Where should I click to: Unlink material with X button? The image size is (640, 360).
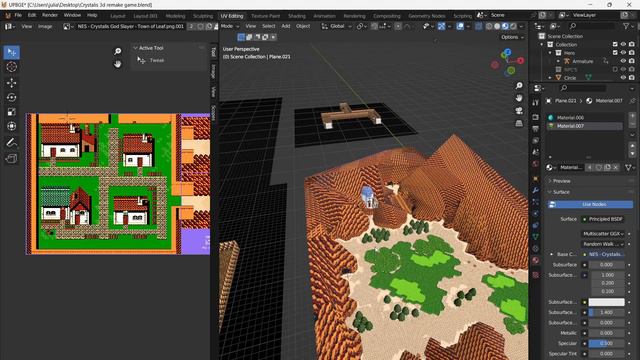click(616, 167)
